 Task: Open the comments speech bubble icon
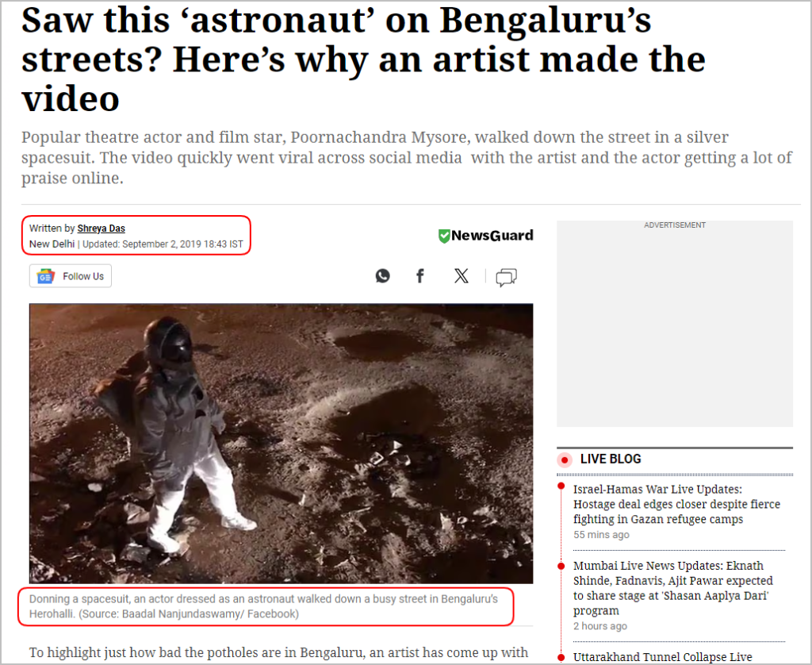[x=506, y=277]
